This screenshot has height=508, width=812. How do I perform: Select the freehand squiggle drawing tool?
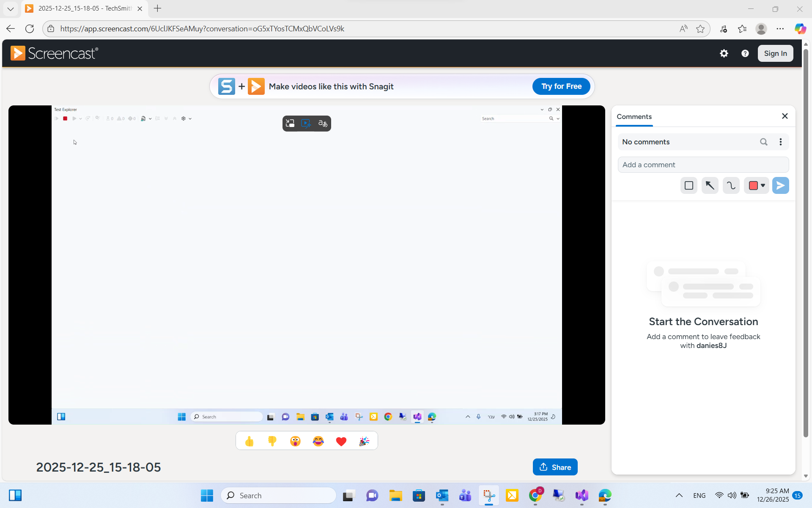pos(731,185)
